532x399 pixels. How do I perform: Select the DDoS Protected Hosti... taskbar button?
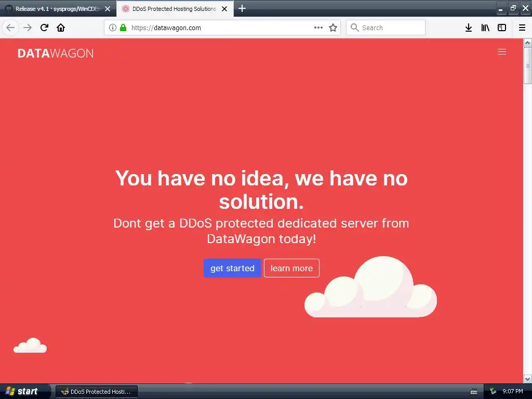pos(96,392)
